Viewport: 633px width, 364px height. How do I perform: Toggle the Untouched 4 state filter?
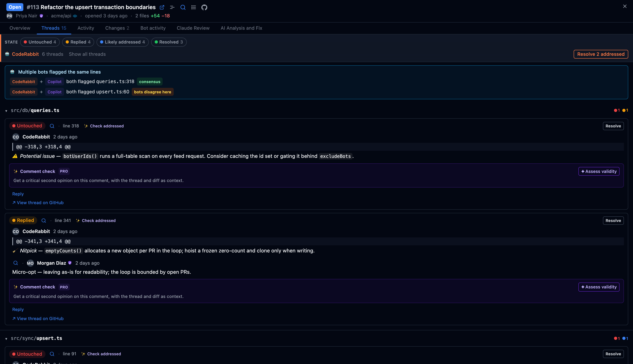[x=40, y=42]
